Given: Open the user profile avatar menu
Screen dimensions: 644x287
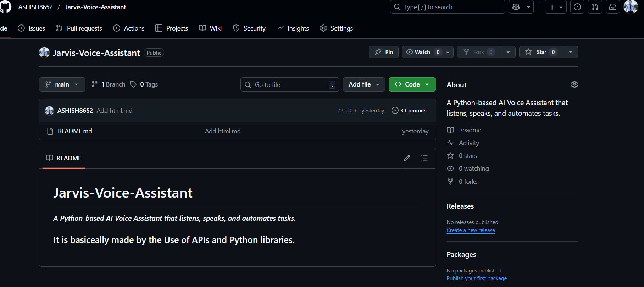Looking at the screenshot, I should (631, 7).
